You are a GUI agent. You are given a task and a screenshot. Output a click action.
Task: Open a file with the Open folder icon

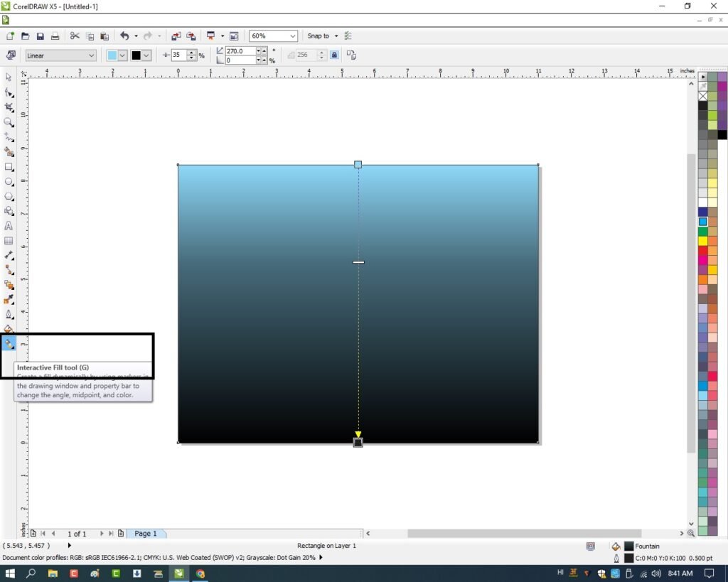tap(26, 36)
